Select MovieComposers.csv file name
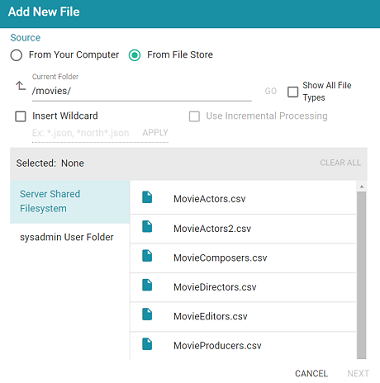 click(x=220, y=258)
